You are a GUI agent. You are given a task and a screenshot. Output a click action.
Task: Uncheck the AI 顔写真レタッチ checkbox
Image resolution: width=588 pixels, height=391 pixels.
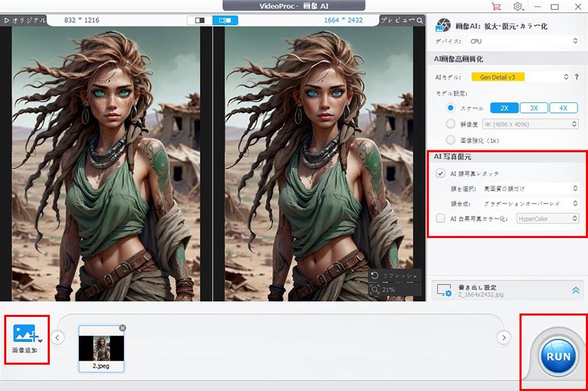[x=441, y=173]
